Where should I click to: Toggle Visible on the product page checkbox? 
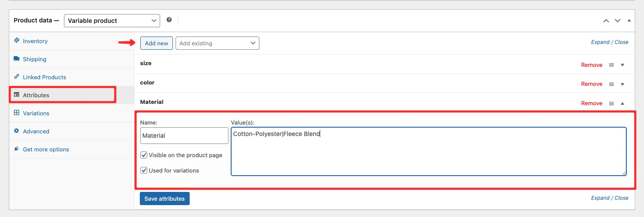point(144,155)
